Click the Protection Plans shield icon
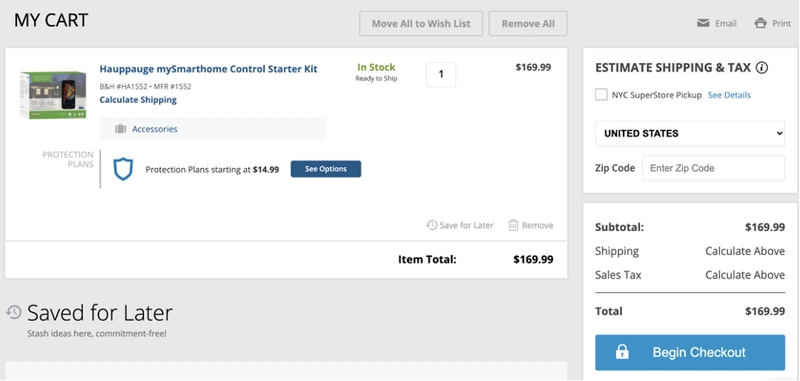Image resolution: width=800 pixels, height=381 pixels. tap(123, 169)
